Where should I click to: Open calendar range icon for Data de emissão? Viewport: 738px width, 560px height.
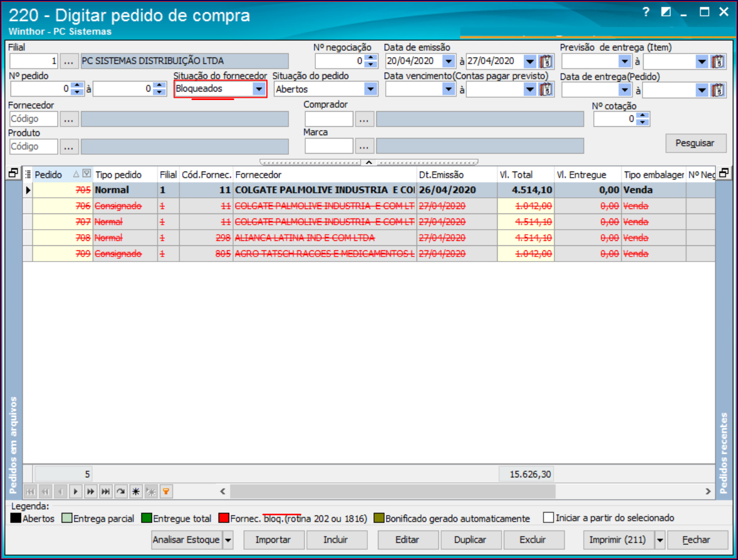[546, 61]
